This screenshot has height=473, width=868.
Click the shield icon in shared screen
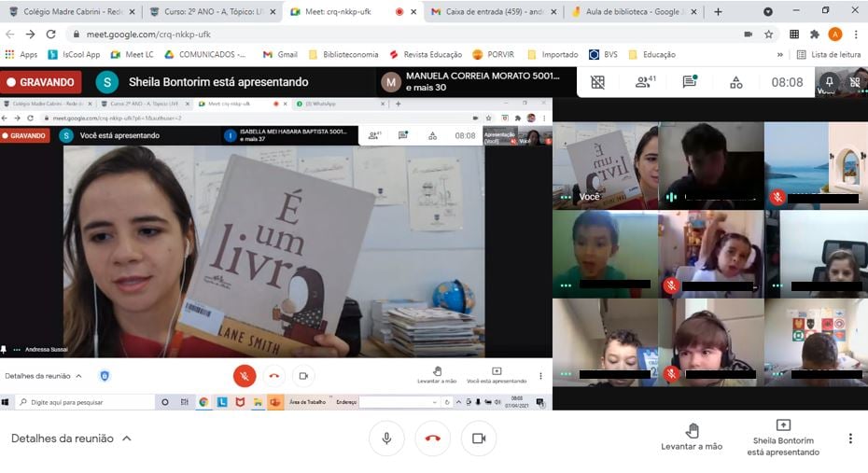(105, 376)
